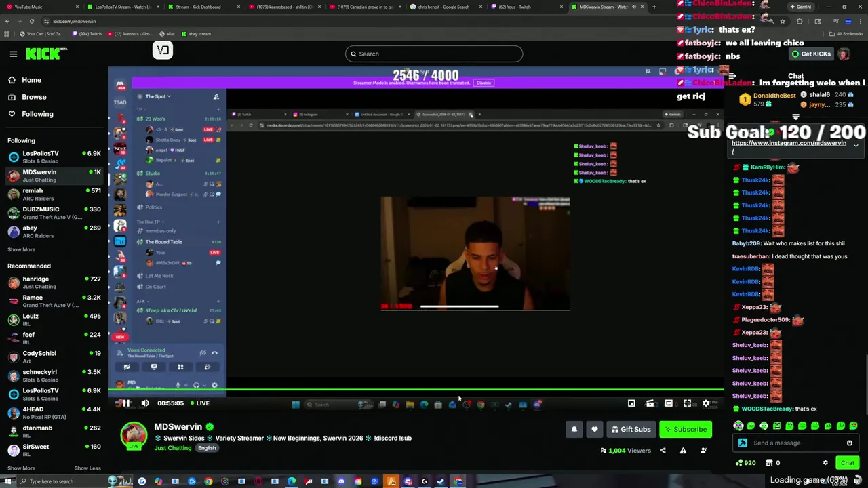Open the Twitch bookmark
The image size is (868, 488).
[x=87, y=33]
